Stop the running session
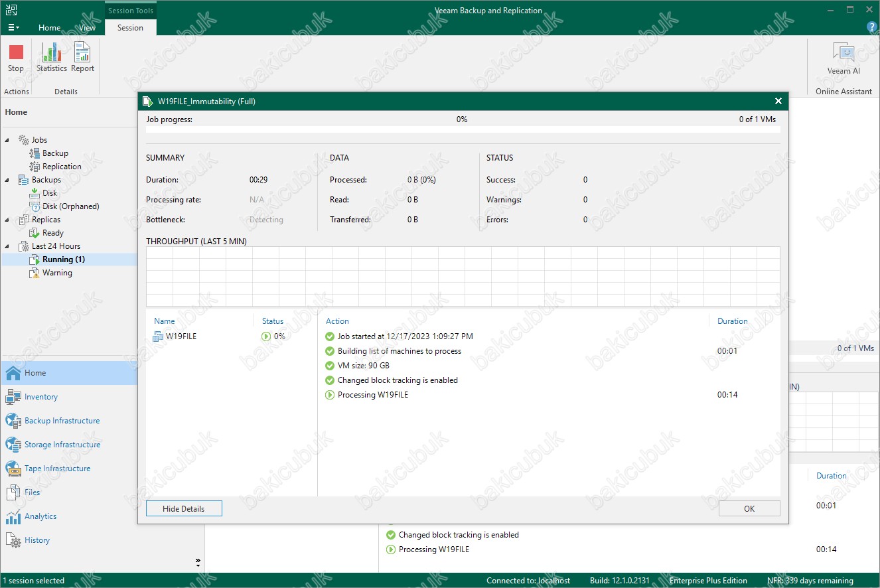 [x=16, y=58]
